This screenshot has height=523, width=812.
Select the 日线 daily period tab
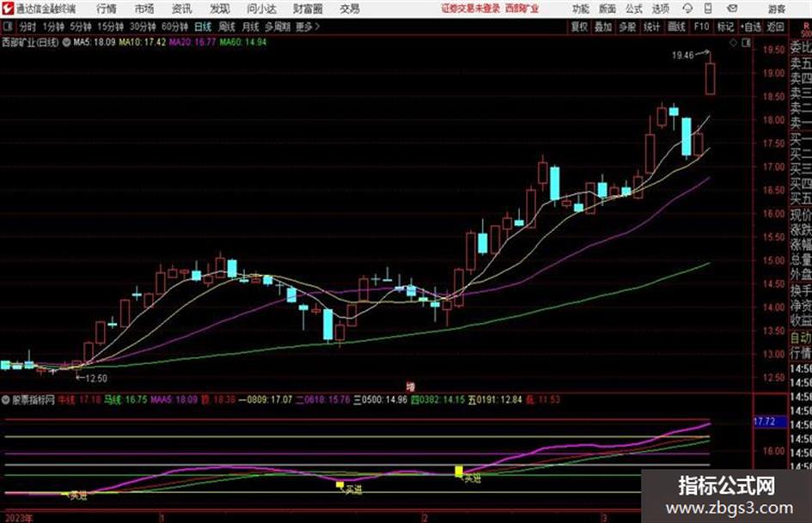click(x=203, y=27)
